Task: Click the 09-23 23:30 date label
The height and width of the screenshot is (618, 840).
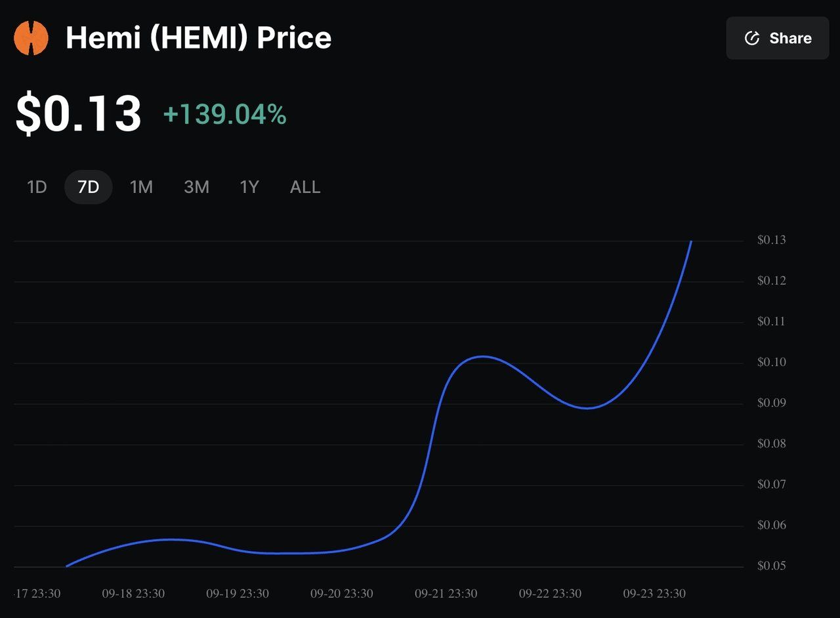Action: pos(654,594)
